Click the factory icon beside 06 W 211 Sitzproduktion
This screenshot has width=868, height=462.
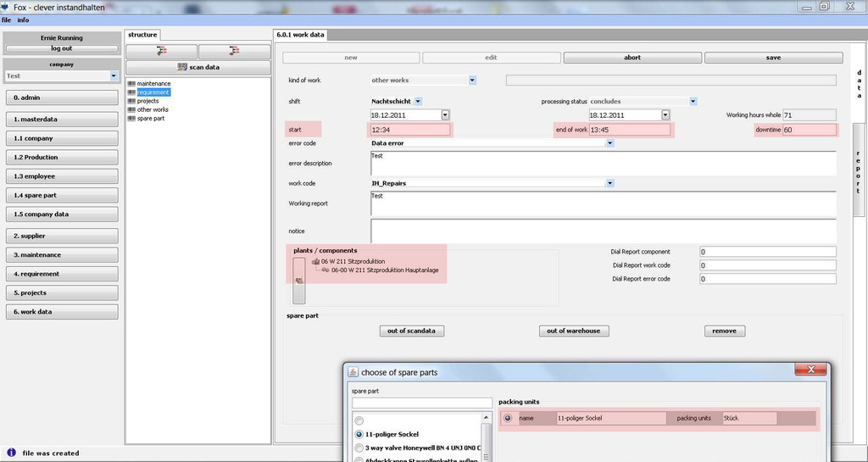(x=315, y=262)
